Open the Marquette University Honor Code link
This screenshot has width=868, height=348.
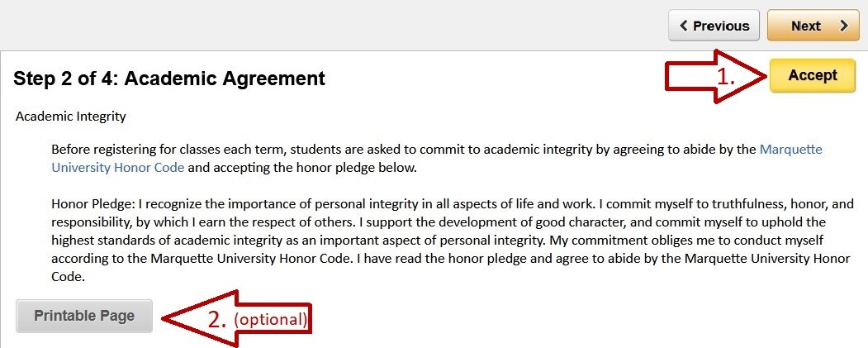(x=117, y=168)
